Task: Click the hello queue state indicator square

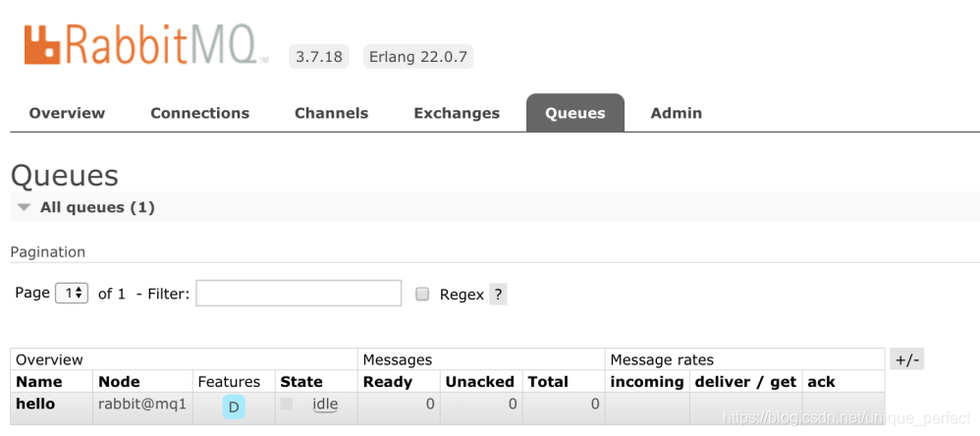Action: click(287, 404)
